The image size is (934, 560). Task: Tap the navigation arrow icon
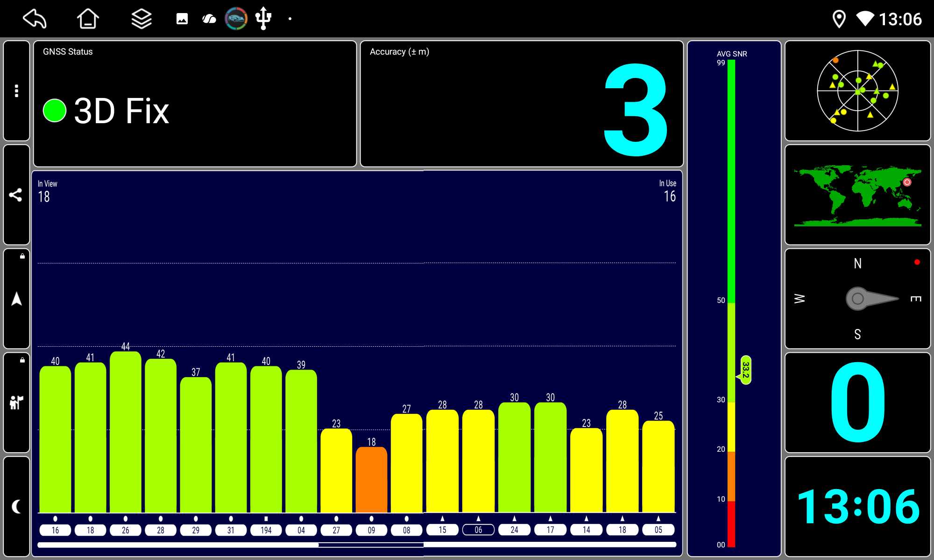pos(17,299)
